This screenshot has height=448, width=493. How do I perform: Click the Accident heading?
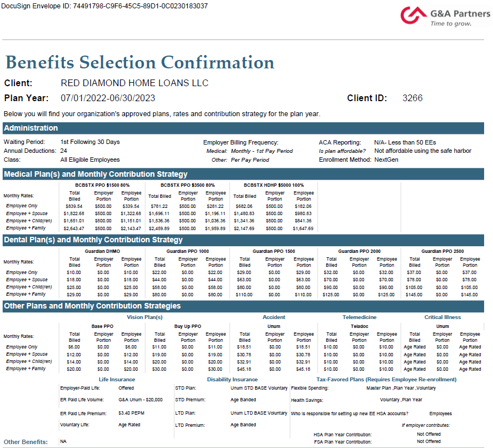click(274, 317)
